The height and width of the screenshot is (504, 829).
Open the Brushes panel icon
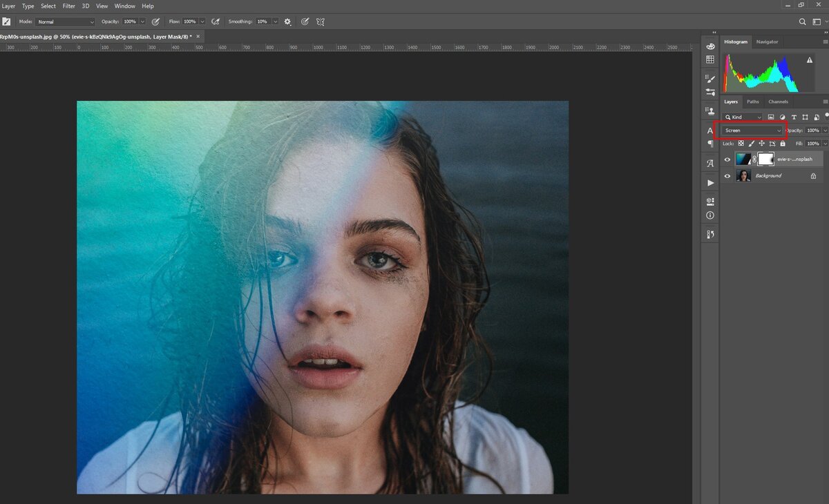coord(710,79)
